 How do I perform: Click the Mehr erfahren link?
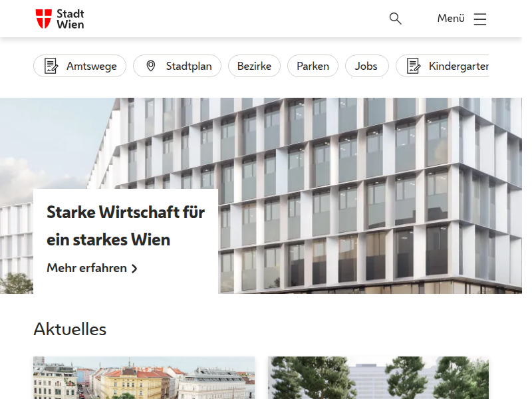click(86, 268)
